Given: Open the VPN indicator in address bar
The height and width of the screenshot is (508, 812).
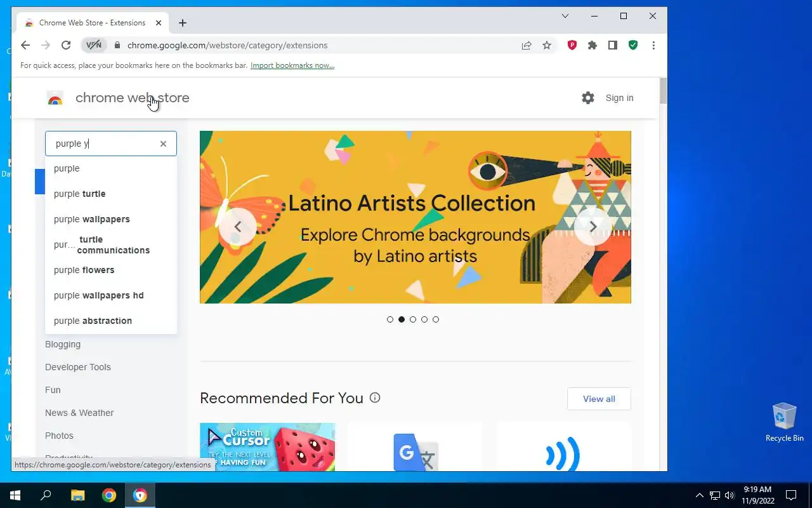Looking at the screenshot, I should [x=94, y=45].
